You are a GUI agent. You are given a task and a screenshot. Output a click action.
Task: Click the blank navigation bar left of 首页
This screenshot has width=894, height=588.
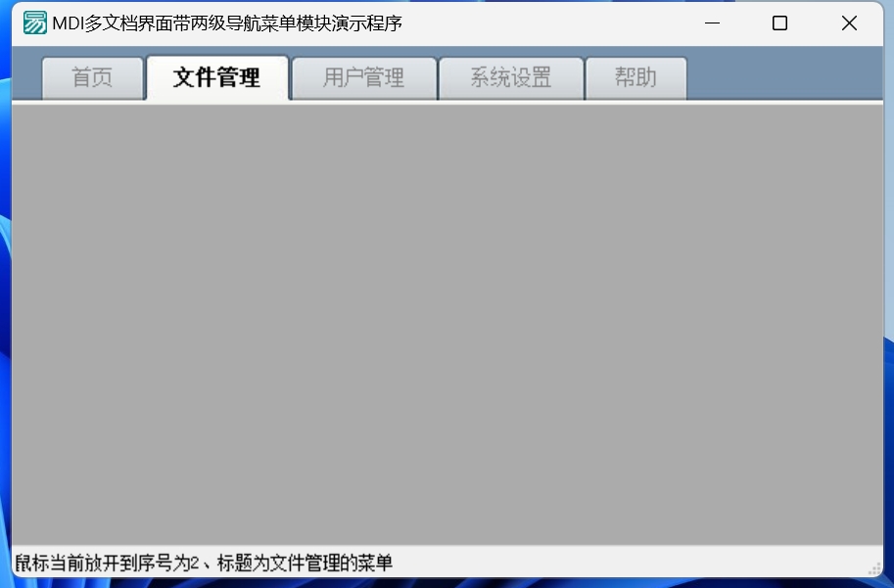(26, 74)
